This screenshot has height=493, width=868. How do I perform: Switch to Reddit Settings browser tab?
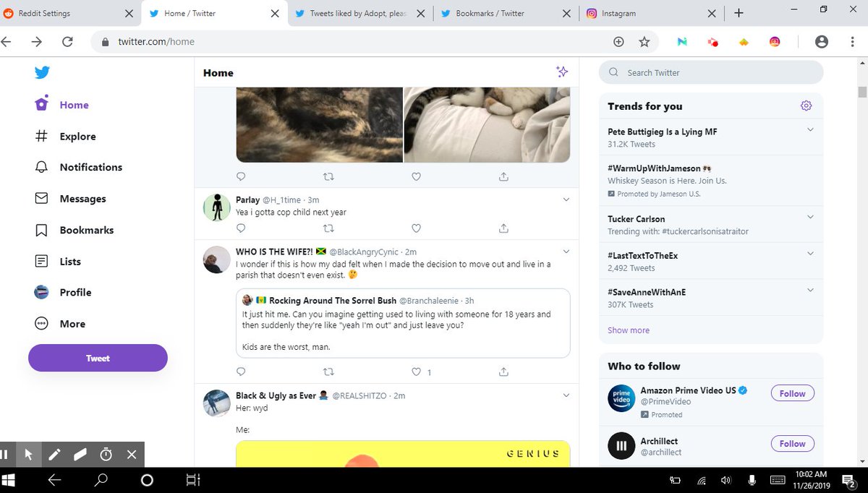[x=70, y=13]
